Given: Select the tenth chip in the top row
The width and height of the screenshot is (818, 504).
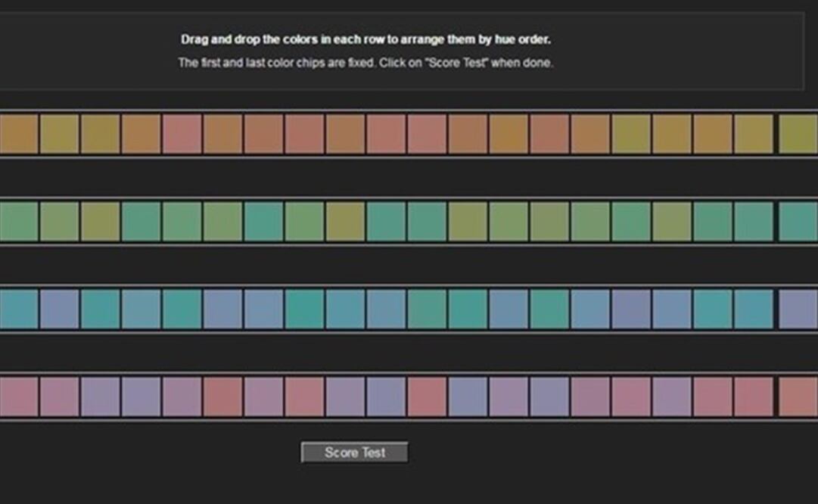Looking at the screenshot, I should [386, 134].
